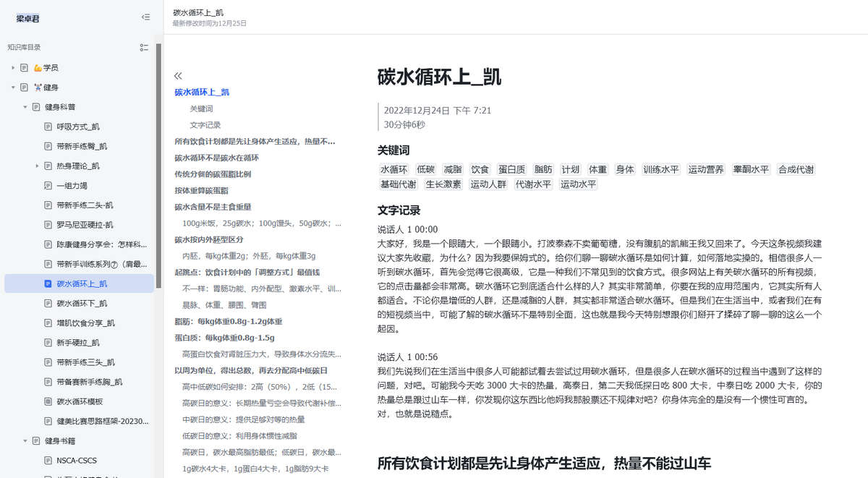Image resolution: width=868 pixels, height=478 pixels.
Task: Select 新手硬拉_凯 from the directory
Action: click(x=78, y=343)
